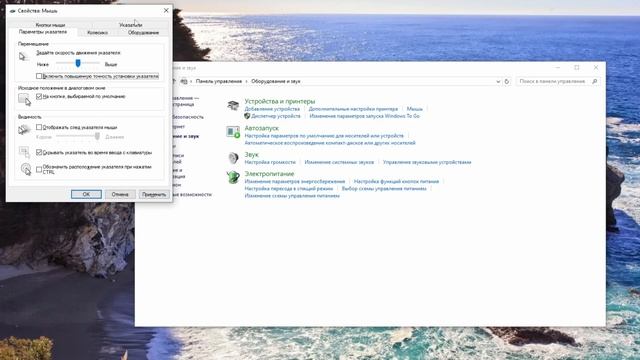Click Панель управления in the breadcrumb
Screen dimensions: 640x360
tap(219, 81)
